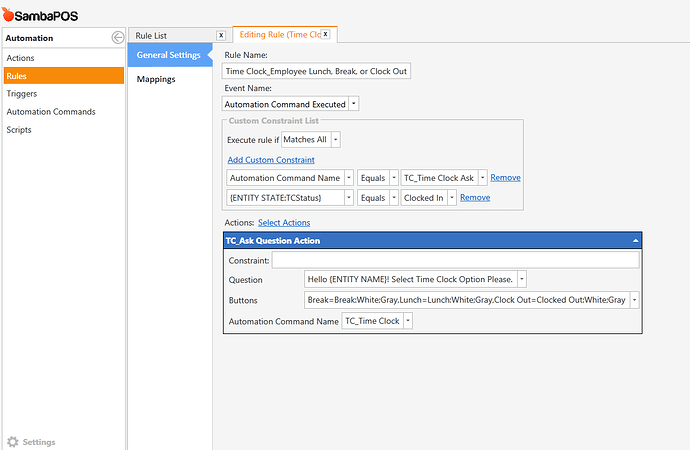Select Triggers in the Automation sidebar
Screen dimensions: 690x450
click(x=21, y=94)
